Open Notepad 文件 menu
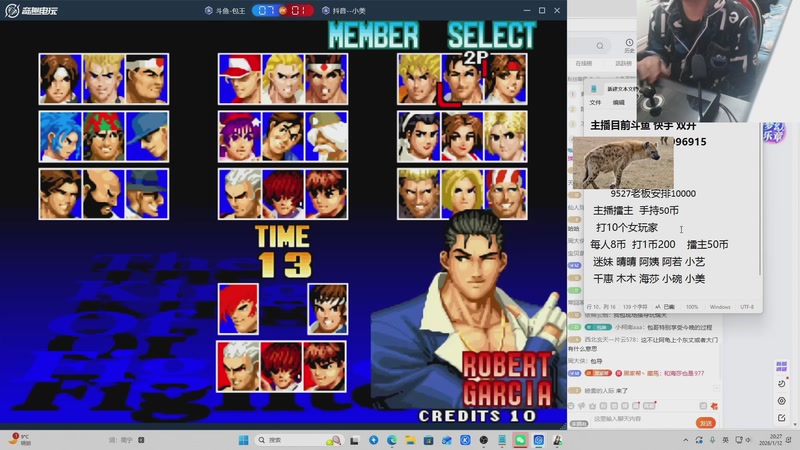 coord(595,103)
